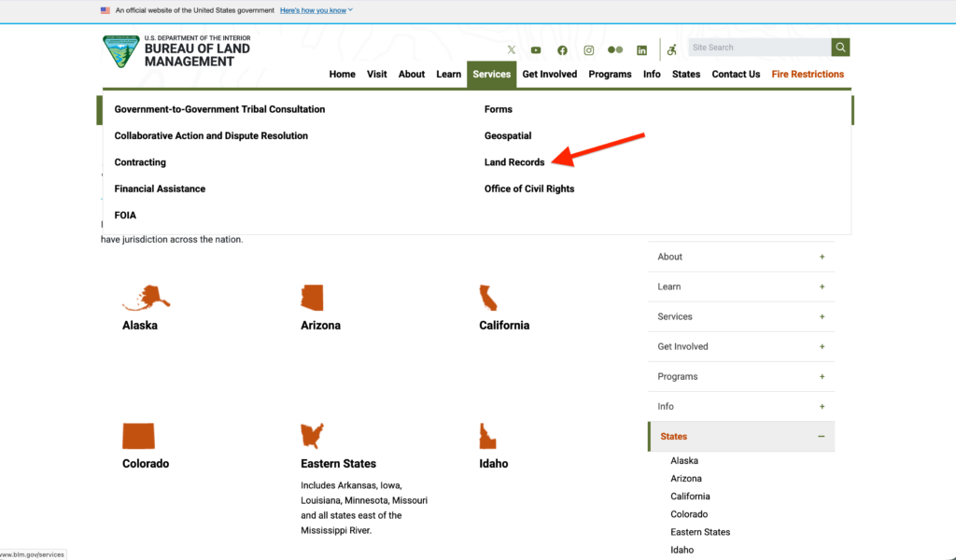Select Forms in Services menu
Screen dimensions: 956x560
[x=499, y=109]
